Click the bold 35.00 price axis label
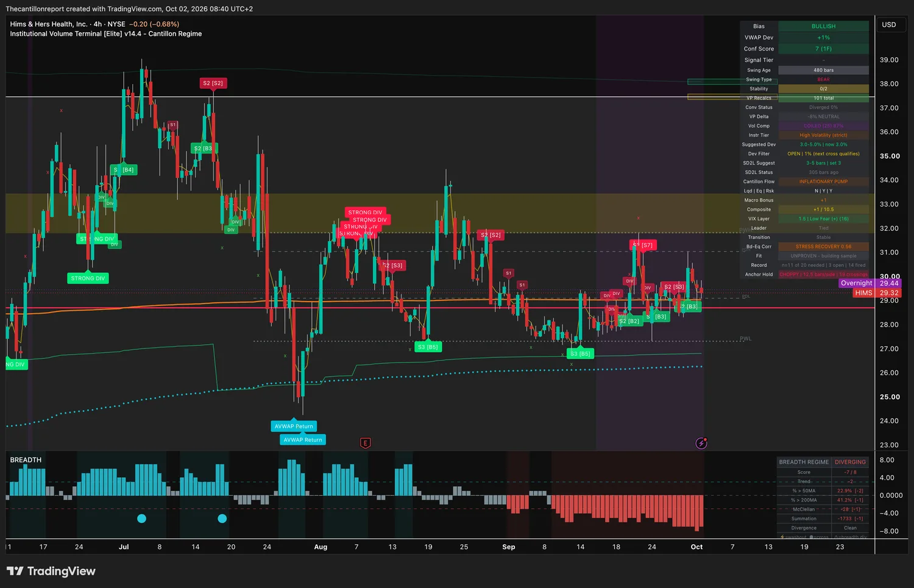The image size is (914, 588). 890,156
